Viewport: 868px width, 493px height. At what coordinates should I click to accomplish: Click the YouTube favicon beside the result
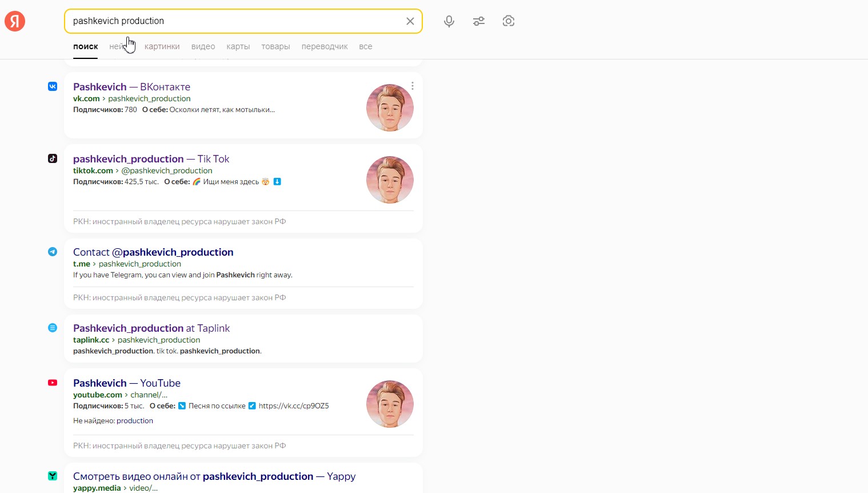53,383
